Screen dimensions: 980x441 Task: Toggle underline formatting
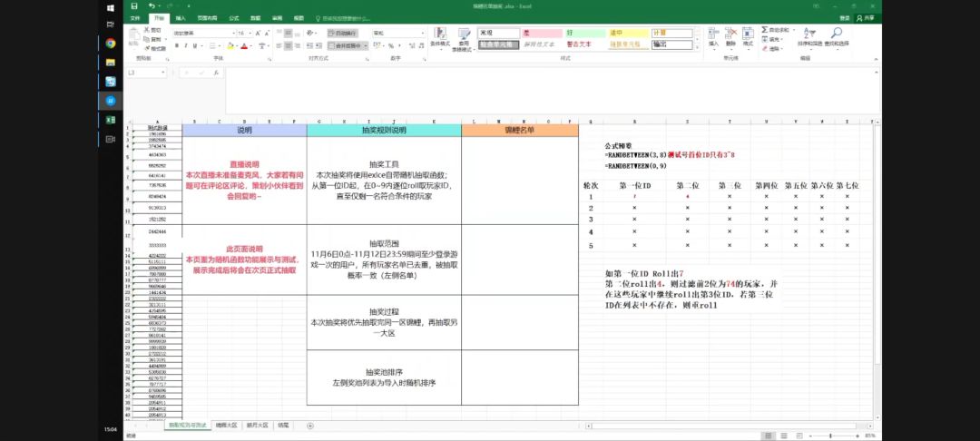(194, 45)
